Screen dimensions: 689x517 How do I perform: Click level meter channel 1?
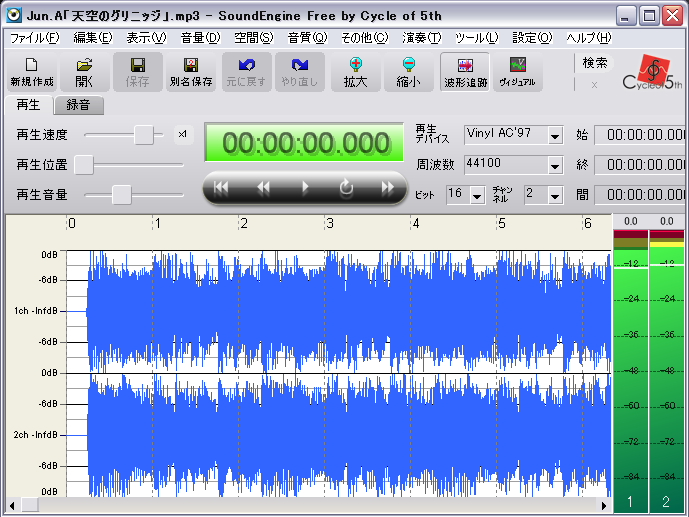pyautogui.click(x=631, y=371)
